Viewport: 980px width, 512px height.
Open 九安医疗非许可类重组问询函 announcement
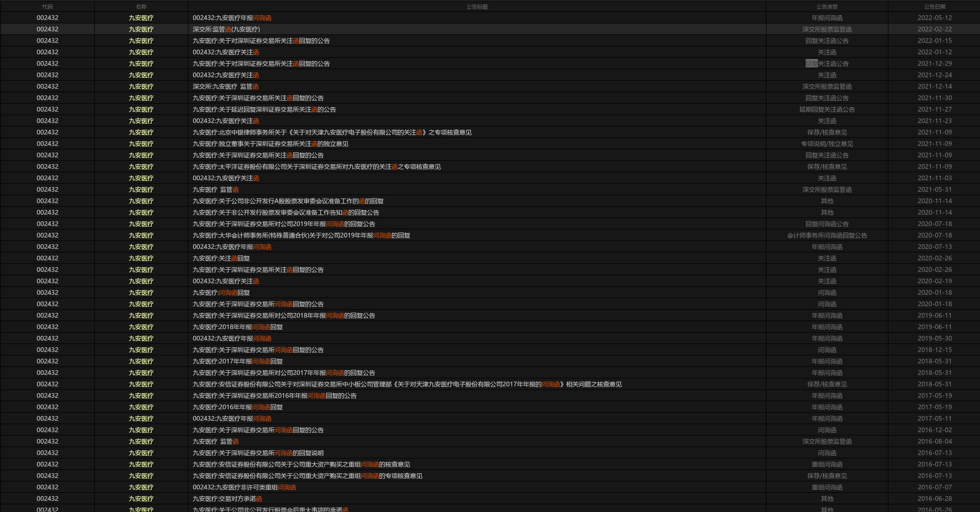244,487
